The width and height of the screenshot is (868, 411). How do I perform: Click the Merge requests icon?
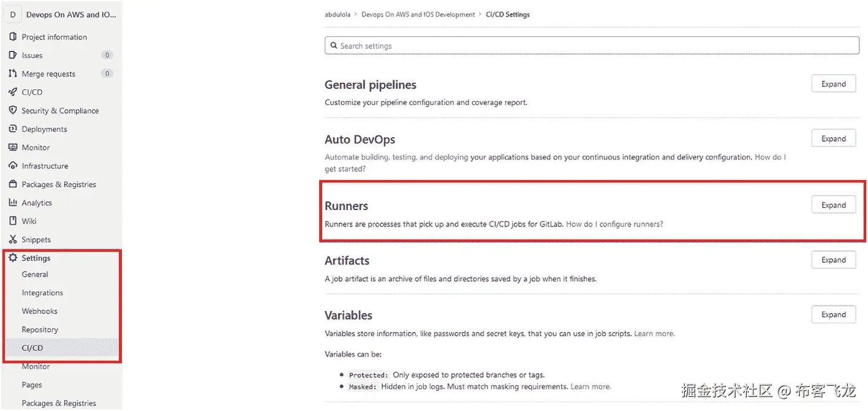point(13,74)
